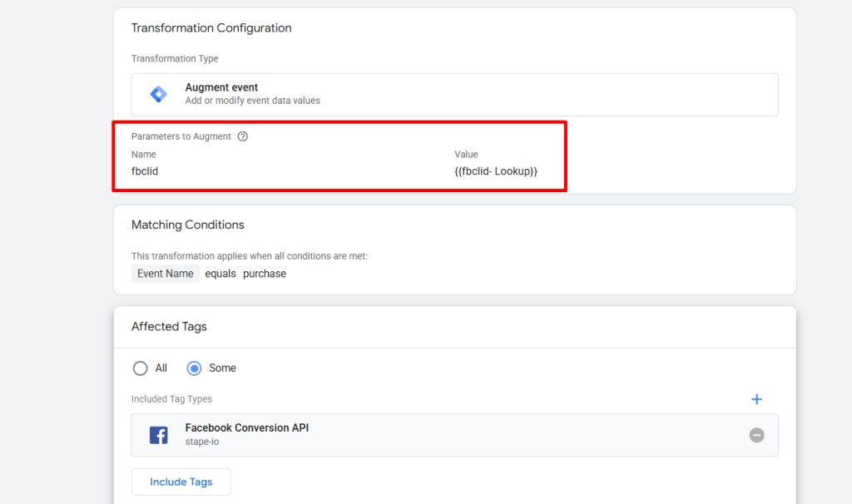
Task: Click the equals condition operator
Action: (221, 274)
